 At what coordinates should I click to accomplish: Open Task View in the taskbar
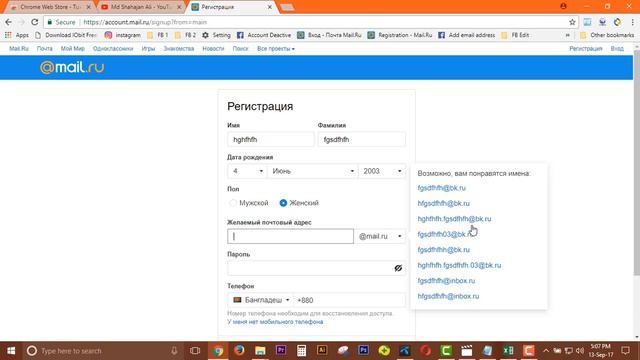pyautogui.click(x=195, y=351)
